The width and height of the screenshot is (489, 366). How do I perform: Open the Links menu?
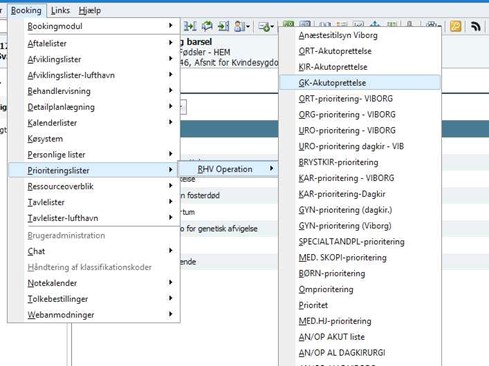[x=60, y=10]
